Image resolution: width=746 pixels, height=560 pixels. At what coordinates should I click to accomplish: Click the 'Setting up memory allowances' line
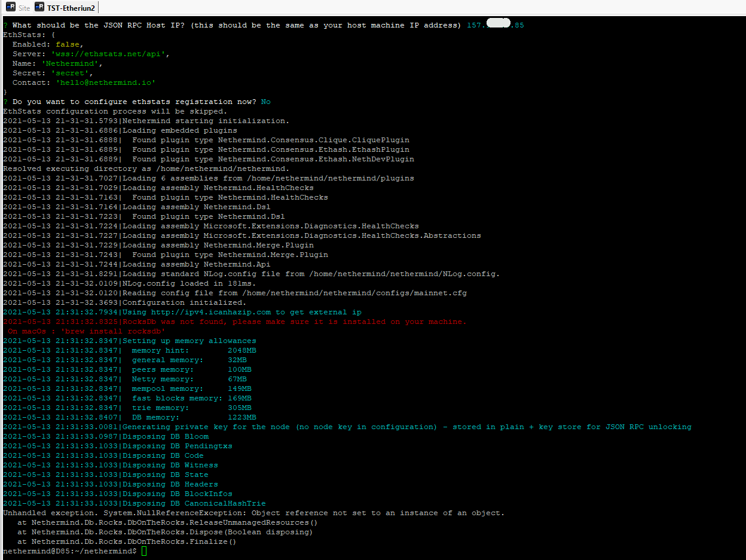pos(130,341)
